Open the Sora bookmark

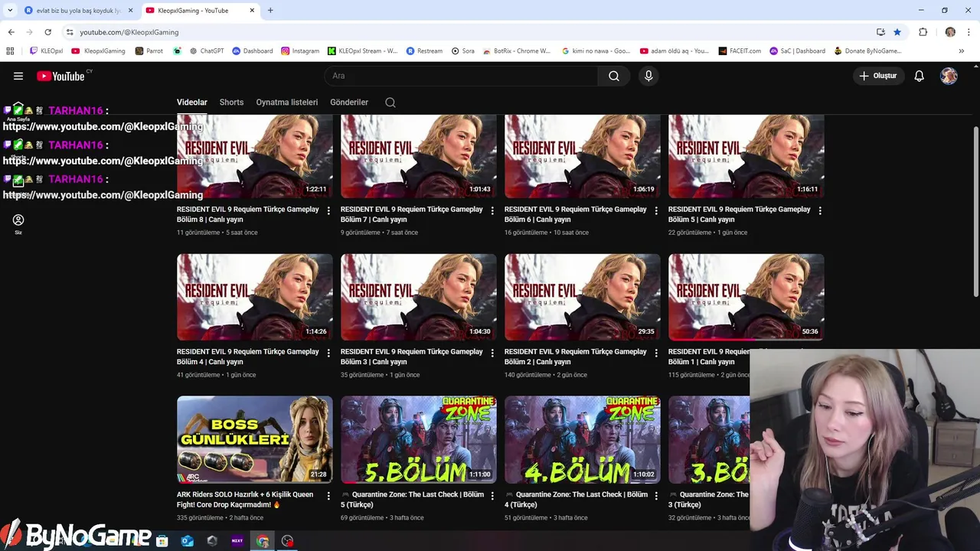tap(462, 51)
